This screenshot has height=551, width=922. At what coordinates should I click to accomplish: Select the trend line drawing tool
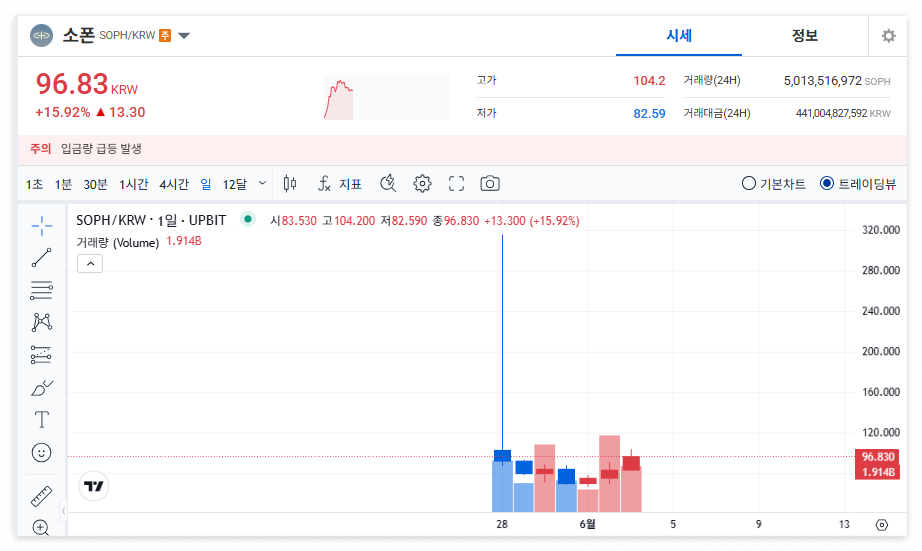(x=42, y=258)
